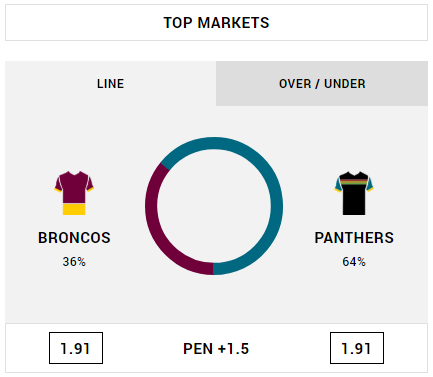This screenshot has width=433, height=377.
Task: Switch to the LINE tab
Action: point(110,83)
